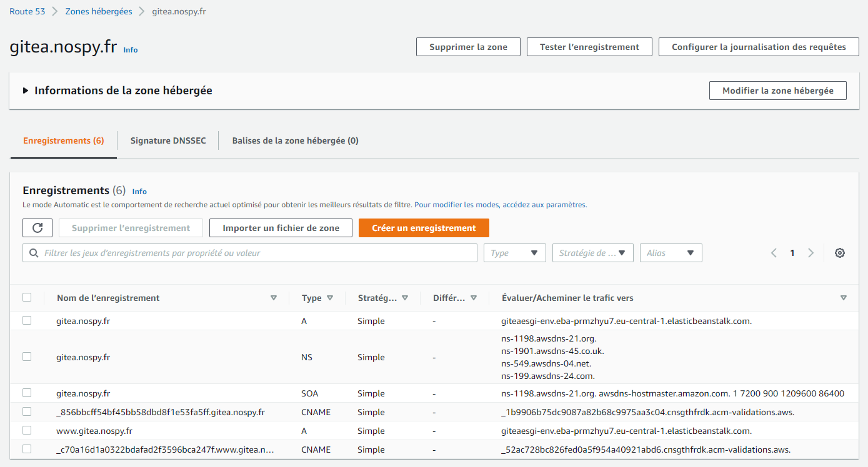868x467 pixels.
Task: Open the Type filter dropdown
Action: coord(515,253)
